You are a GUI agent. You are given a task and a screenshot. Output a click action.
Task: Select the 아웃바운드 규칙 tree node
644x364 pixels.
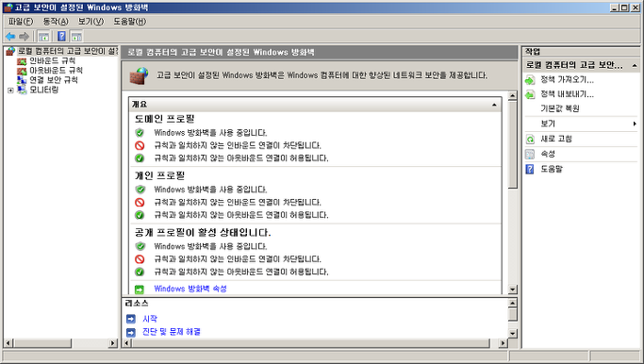(x=56, y=70)
